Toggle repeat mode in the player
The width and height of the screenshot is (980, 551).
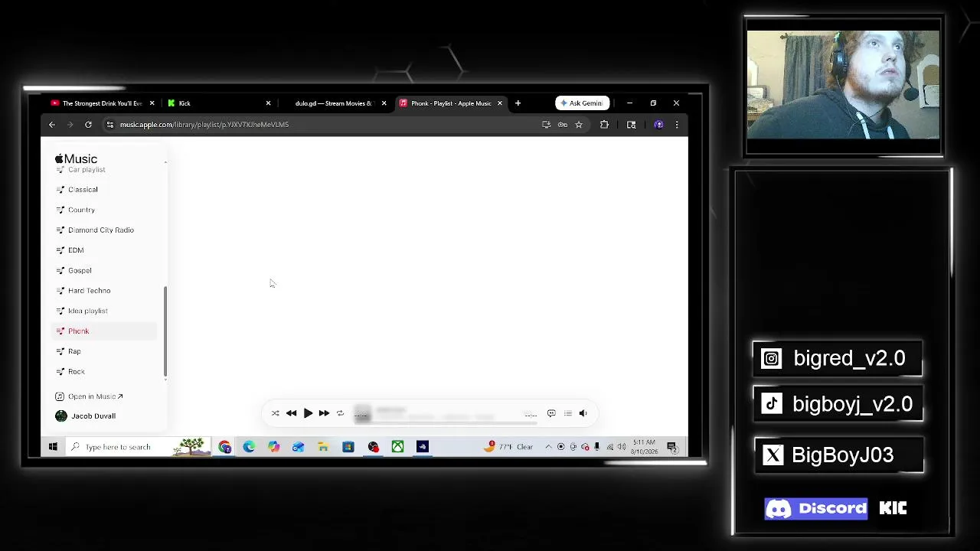pos(340,413)
